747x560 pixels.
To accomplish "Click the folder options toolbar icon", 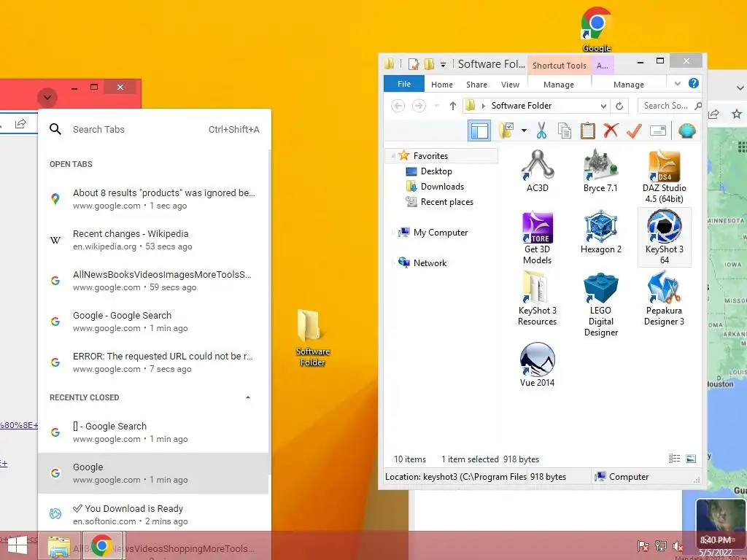I will point(506,131).
